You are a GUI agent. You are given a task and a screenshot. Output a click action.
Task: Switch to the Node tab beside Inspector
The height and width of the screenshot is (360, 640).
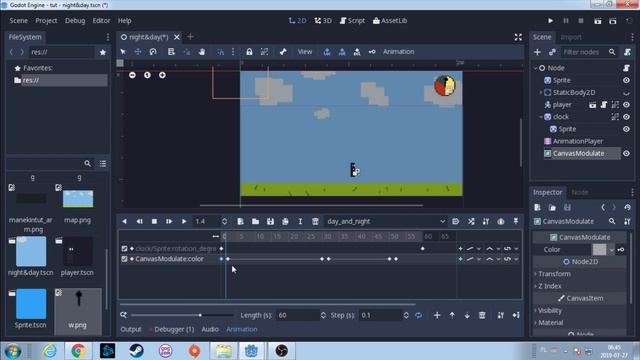[580, 192]
